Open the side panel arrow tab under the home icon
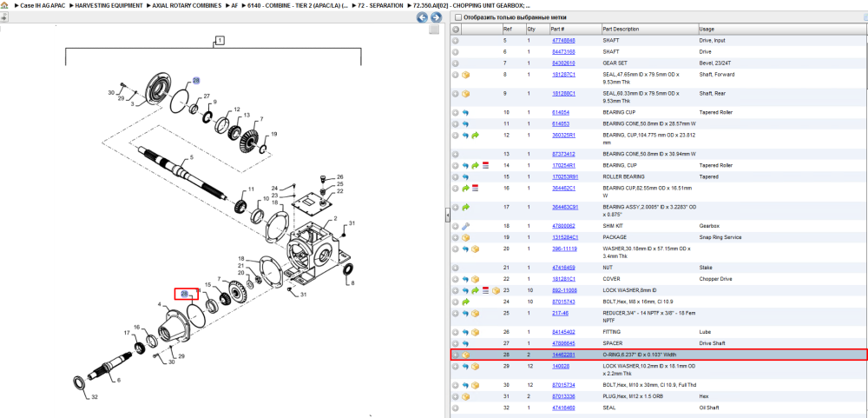 point(3,17)
